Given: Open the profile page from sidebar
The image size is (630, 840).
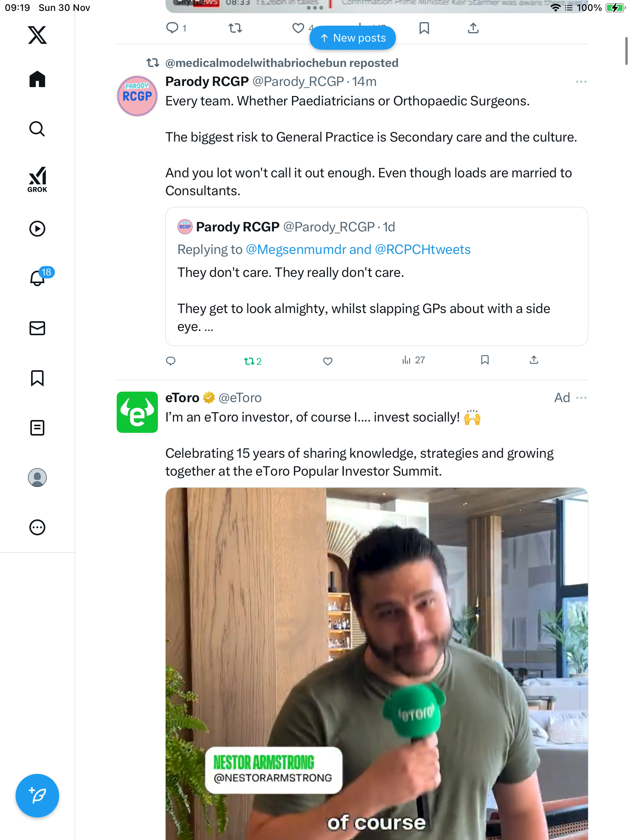Looking at the screenshot, I should tap(37, 478).
